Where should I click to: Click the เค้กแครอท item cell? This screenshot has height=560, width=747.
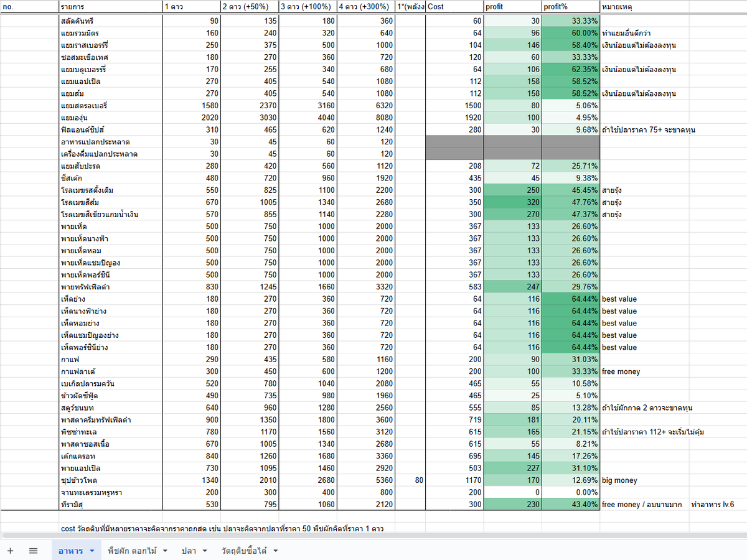[111, 457]
